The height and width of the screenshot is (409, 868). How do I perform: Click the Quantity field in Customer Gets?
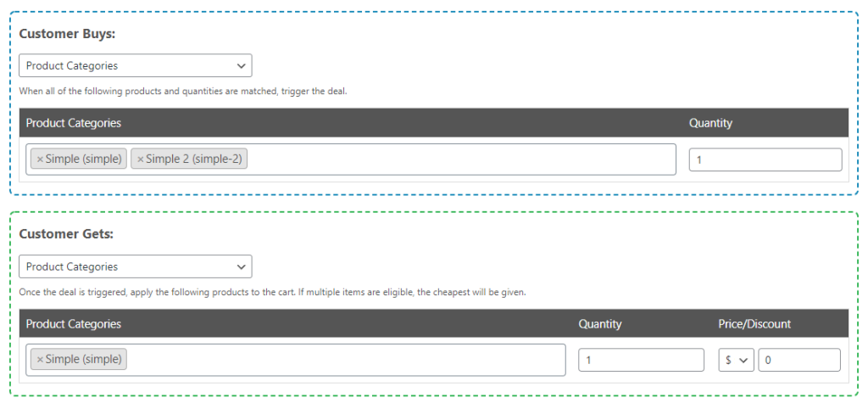point(641,360)
